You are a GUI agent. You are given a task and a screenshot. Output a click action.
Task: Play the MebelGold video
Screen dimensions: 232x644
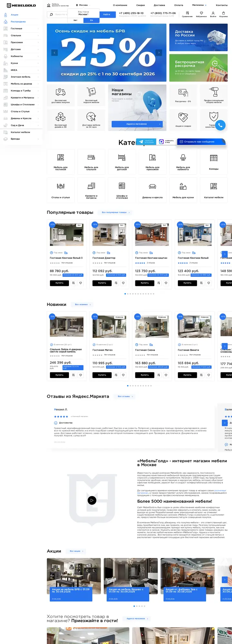tap(92, 500)
